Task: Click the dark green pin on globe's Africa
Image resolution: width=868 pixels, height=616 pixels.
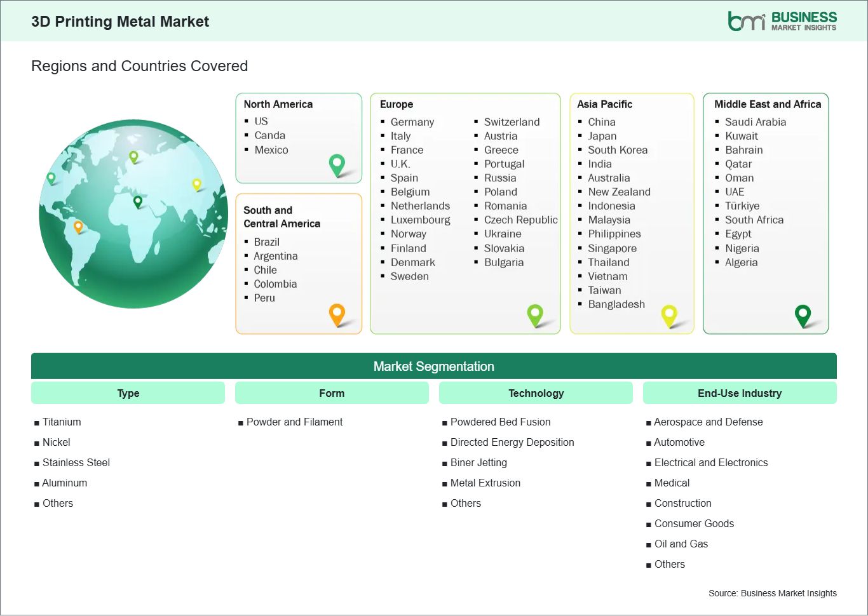Action: point(138,202)
